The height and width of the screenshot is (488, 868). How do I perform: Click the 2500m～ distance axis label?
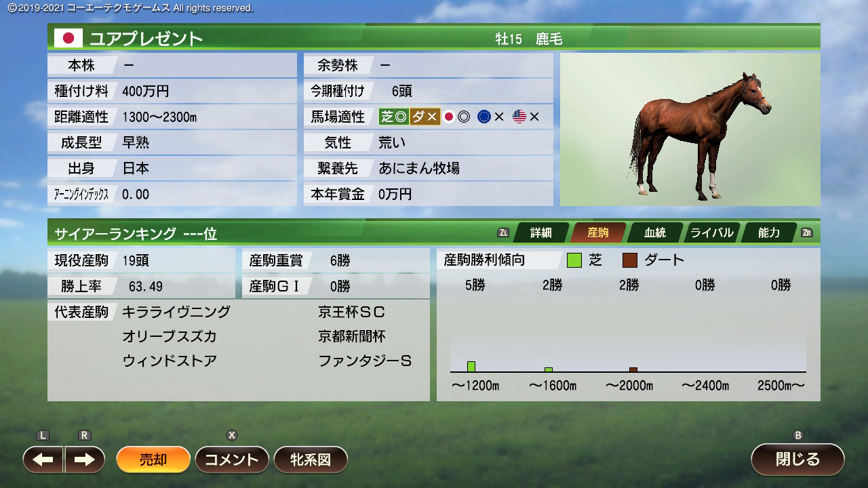pos(781,386)
